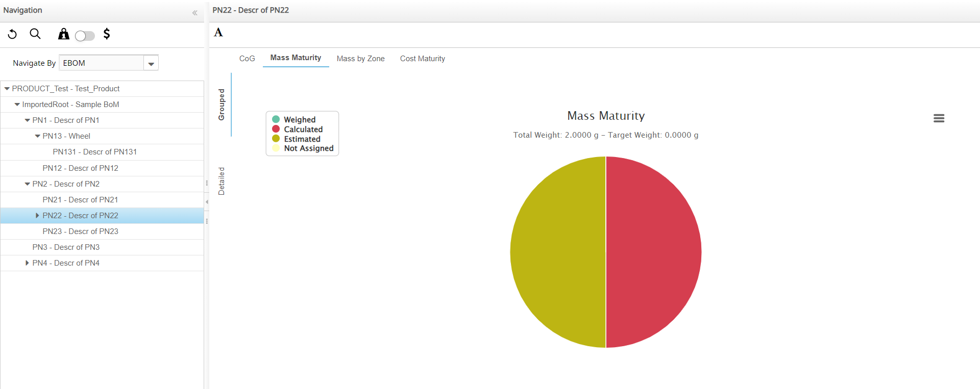Viewport: 980px width, 389px height.
Task: Select PN2 - Descr of PN2 row
Action: pyautogui.click(x=102, y=184)
